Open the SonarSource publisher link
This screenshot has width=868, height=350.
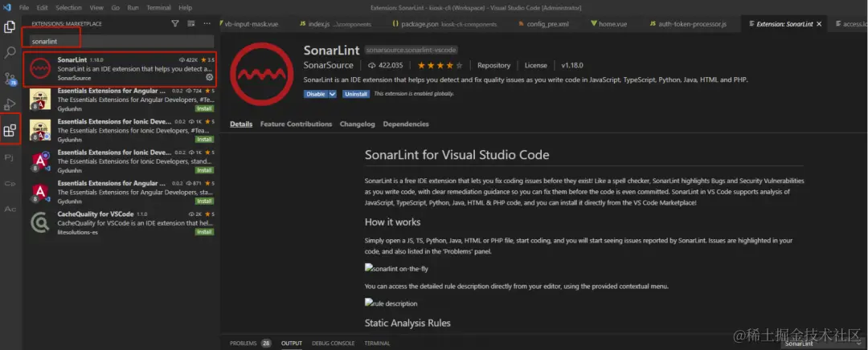328,65
